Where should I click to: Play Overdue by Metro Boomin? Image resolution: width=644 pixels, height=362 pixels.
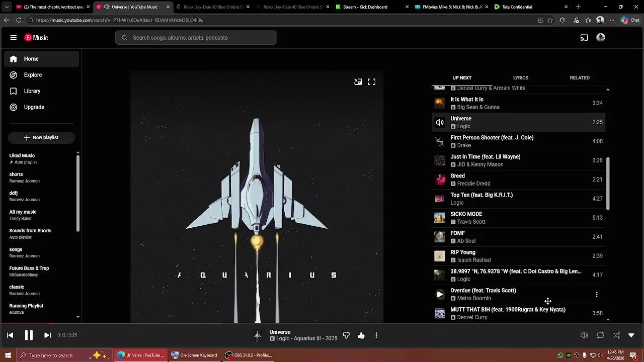coord(440,294)
